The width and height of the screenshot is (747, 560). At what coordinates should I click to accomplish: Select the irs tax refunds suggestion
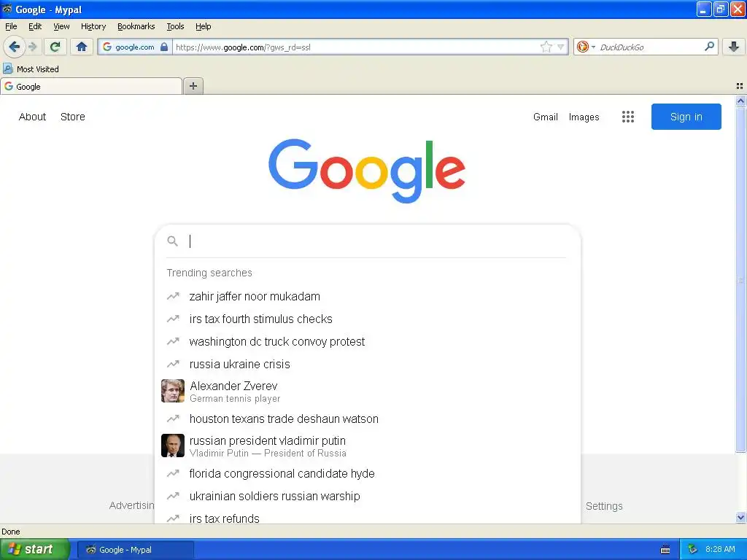pyautogui.click(x=368, y=518)
